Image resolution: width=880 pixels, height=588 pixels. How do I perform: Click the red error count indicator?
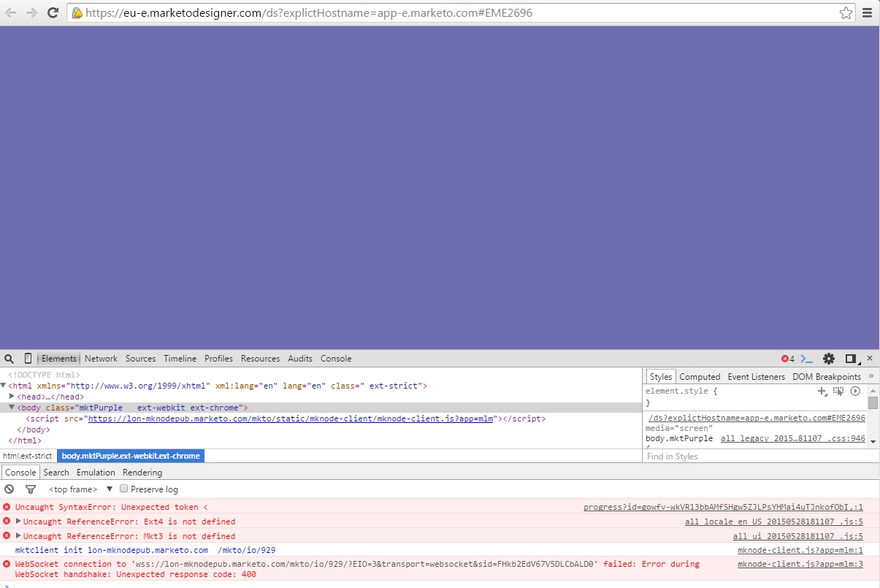click(x=788, y=359)
